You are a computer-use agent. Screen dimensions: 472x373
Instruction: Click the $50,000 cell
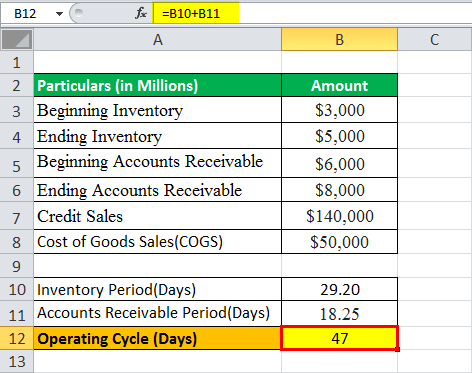[339, 242]
